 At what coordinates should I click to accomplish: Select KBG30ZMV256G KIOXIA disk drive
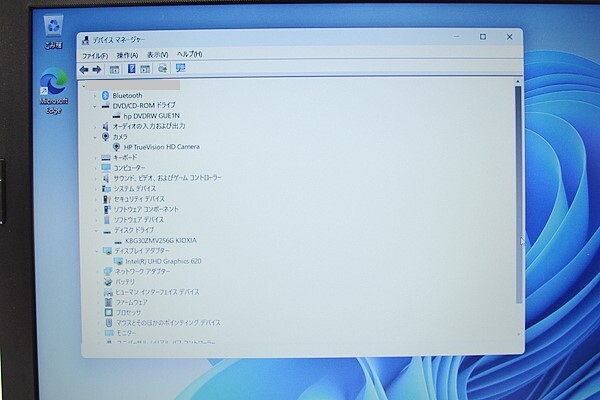click(161, 240)
